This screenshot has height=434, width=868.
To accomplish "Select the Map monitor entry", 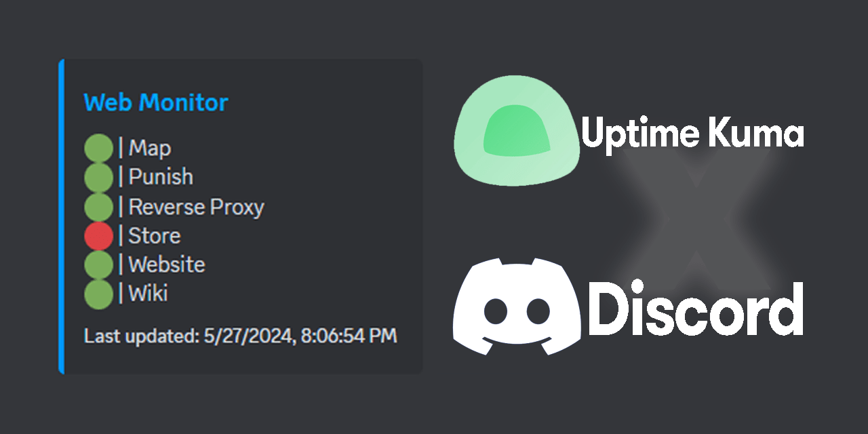I will (x=150, y=148).
